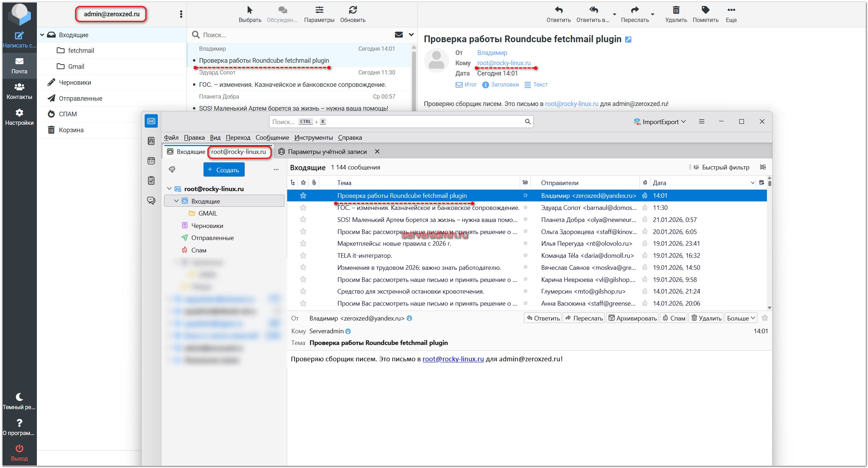Star the Roundcube fetchmail plugin message
868x468 pixels.
(x=303, y=196)
